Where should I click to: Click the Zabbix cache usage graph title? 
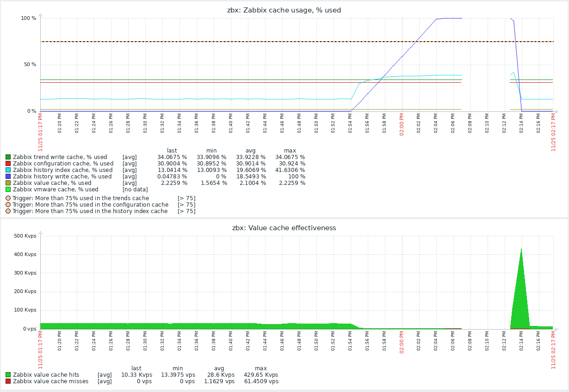tap(284, 10)
